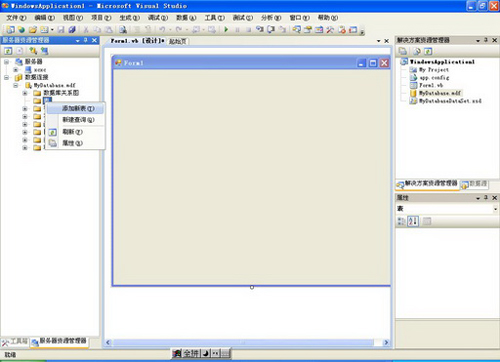Viewport: 500px width, 362px height.
Task: Open the 文件 menu
Action: click(x=16, y=18)
